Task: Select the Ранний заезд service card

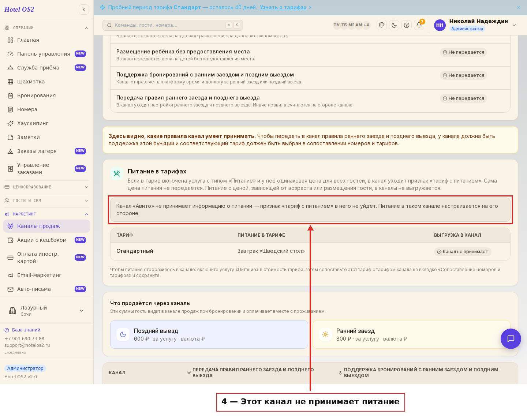Action: click(411, 334)
